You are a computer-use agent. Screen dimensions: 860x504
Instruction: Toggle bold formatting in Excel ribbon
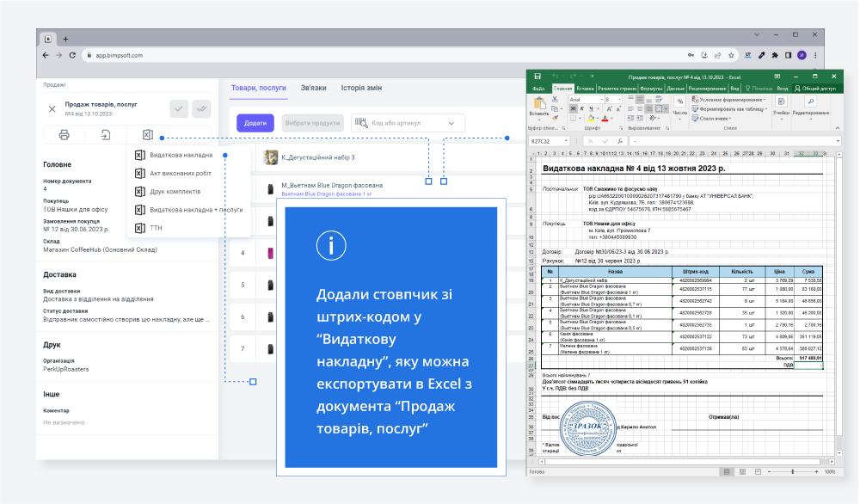573,110
